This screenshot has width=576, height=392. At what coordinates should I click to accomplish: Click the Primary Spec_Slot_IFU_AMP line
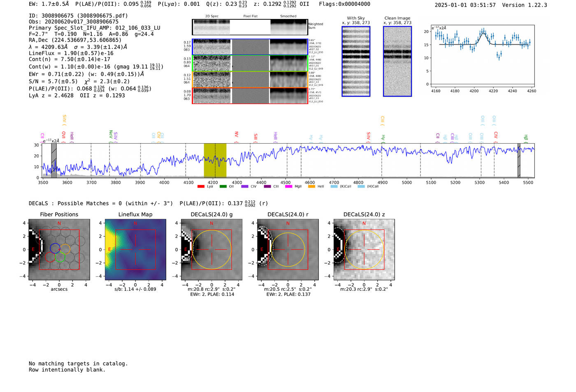[x=95, y=28]
